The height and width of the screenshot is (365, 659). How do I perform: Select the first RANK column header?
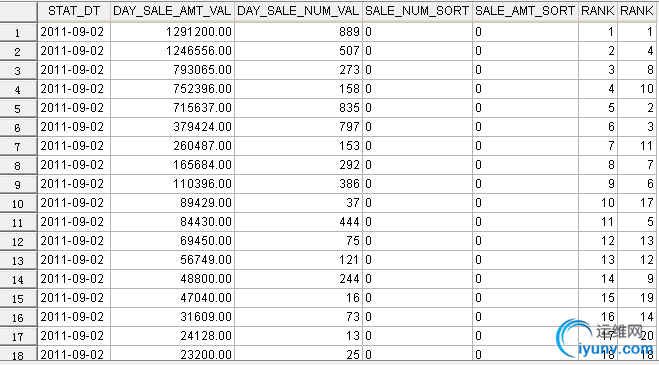coord(598,11)
